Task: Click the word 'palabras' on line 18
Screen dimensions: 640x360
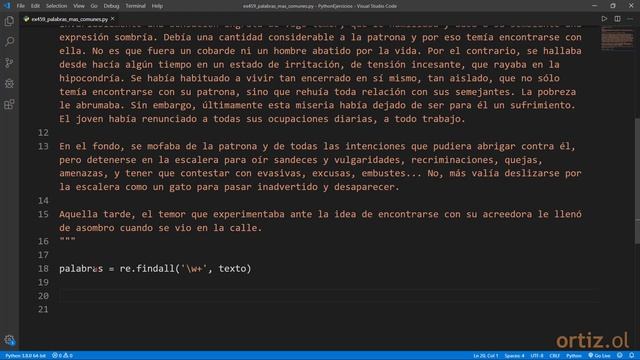Action: click(x=81, y=269)
